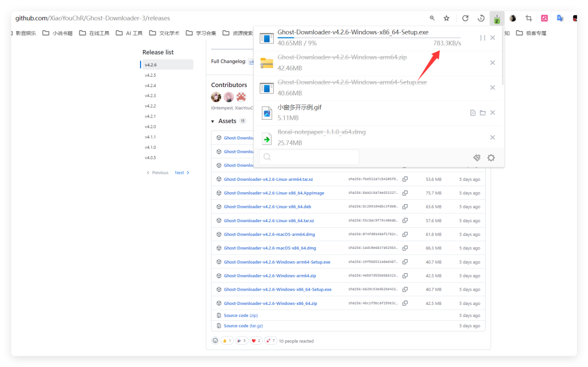The image size is (588, 367).
Task: Open the download manager extension icon
Action: click(497, 19)
